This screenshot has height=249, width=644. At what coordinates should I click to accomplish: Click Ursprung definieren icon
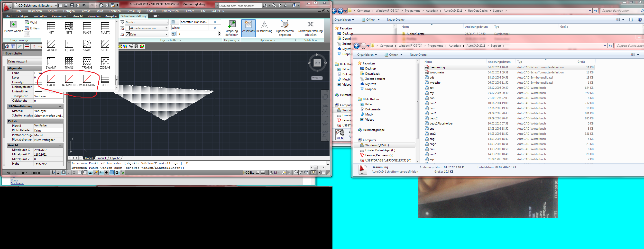(x=232, y=24)
